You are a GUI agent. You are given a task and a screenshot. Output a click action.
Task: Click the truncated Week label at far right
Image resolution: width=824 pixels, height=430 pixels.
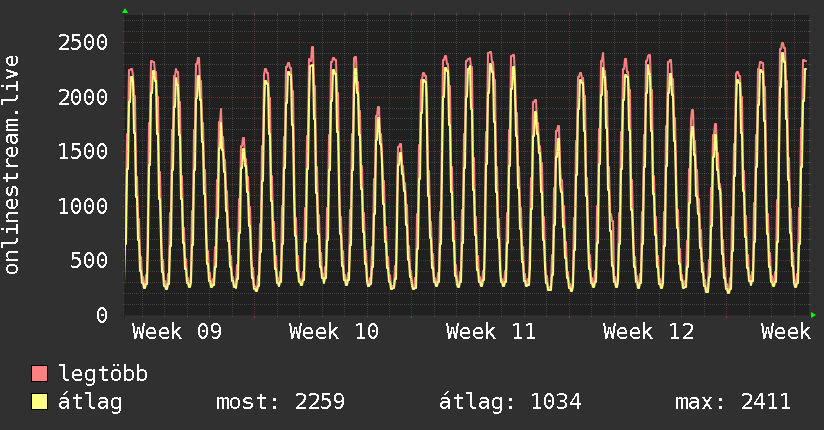(x=785, y=332)
